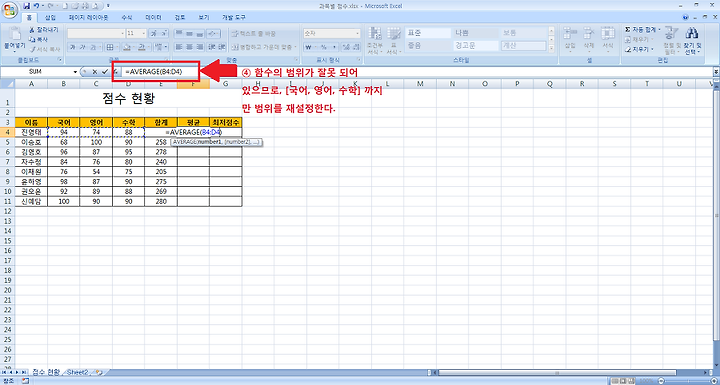Cut selection with 잘라내기
This screenshot has height=385, width=720.
click(x=44, y=29)
